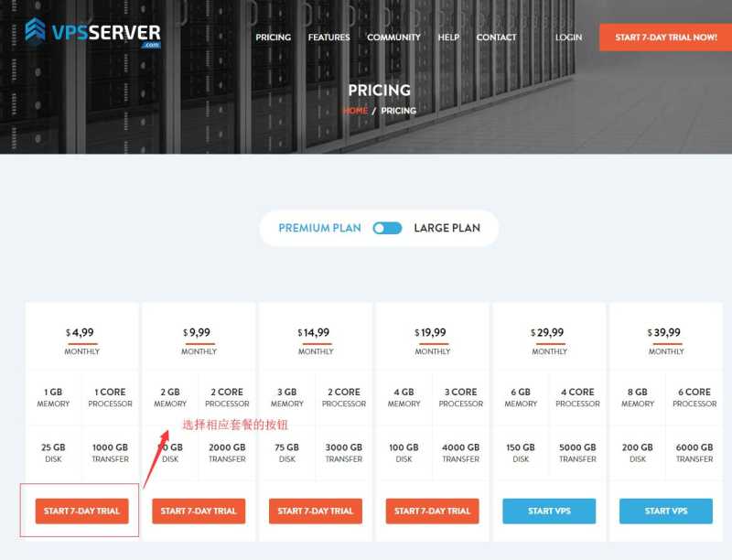Click the Login link

pos(568,38)
